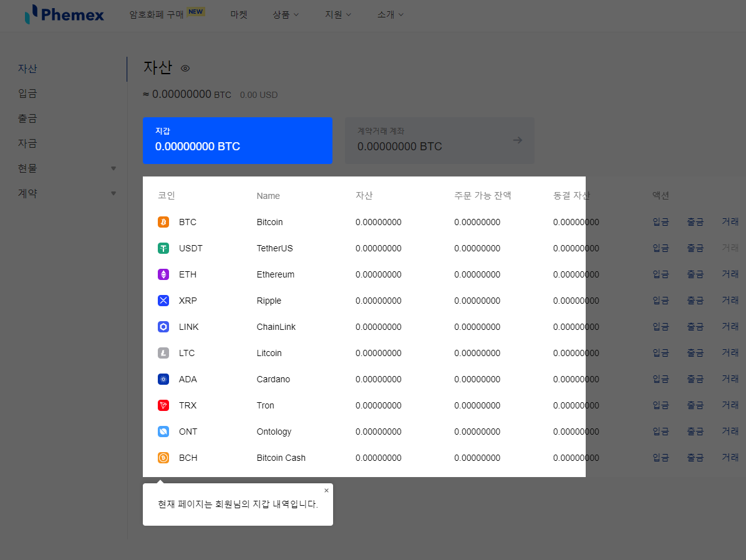
Task: Click 입금 link for USDT row
Action: click(661, 248)
